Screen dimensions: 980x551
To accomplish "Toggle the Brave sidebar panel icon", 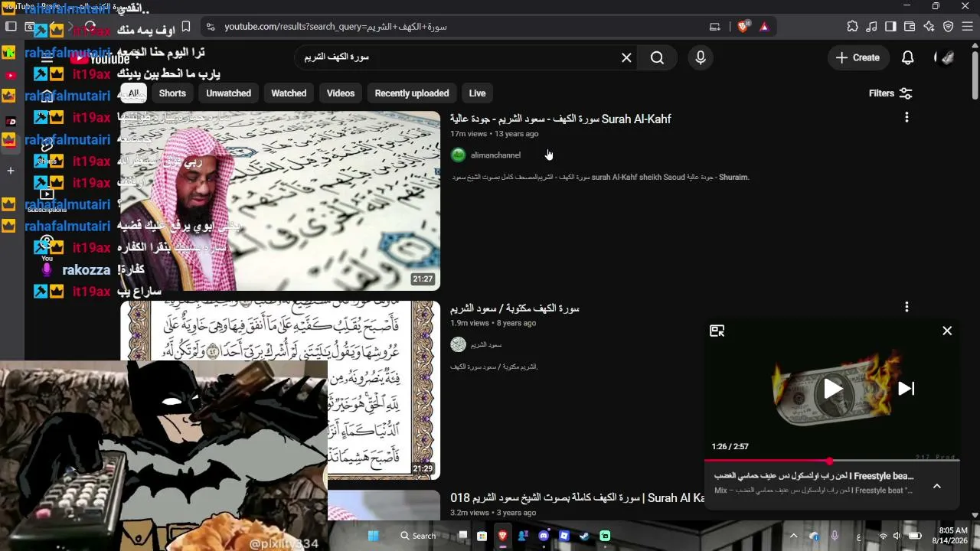I will pyautogui.click(x=890, y=27).
